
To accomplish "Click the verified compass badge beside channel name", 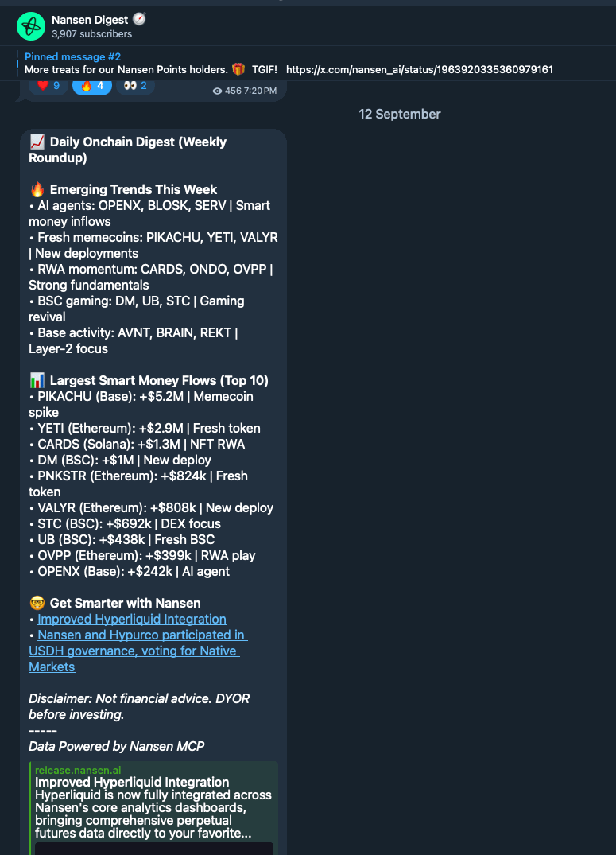I will click(x=140, y=20).
